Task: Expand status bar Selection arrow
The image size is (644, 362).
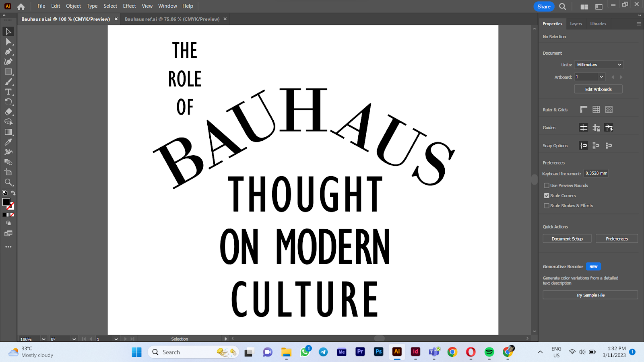Action: coord(225,339)
